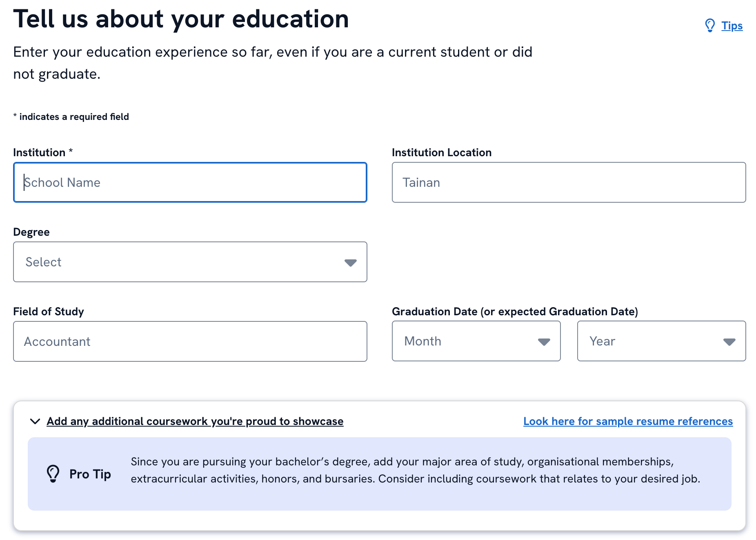The image size is (756, 540).
Task: Click the Pro Tip lightbulb icon
Action: click(53, 474)
